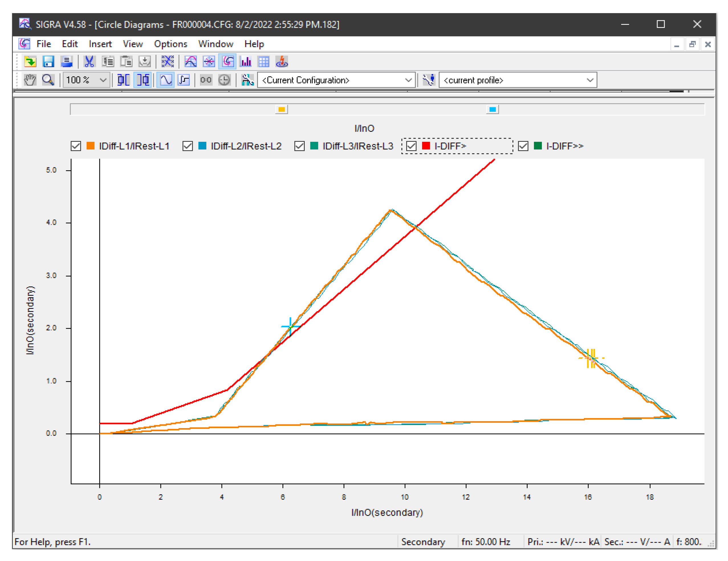Uncheck the IDiff-L1/IRest-L1 checkbox
Image resolution: width=728 pixels, height=561 pixels.
coord(76,146)
